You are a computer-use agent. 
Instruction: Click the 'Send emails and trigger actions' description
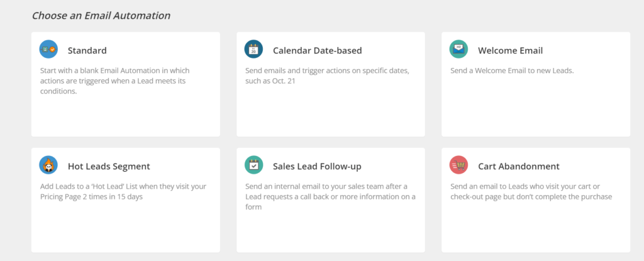point(327,76)
